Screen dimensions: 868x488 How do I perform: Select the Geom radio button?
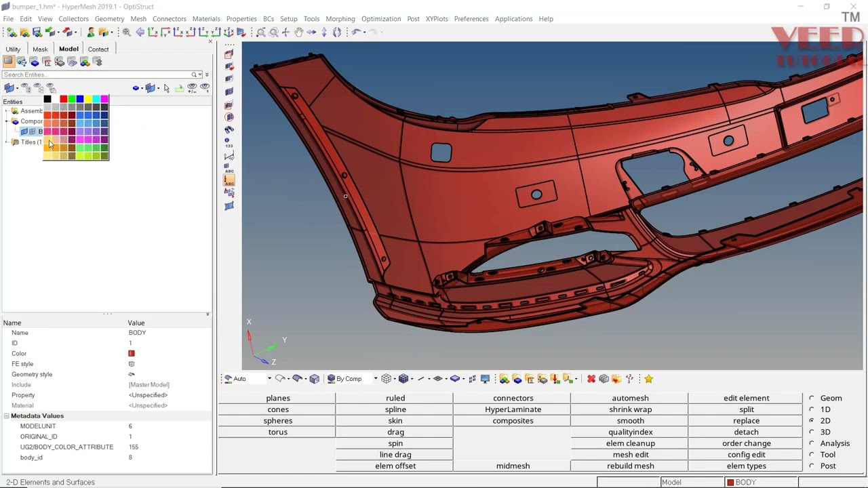[x=812, y=399]
